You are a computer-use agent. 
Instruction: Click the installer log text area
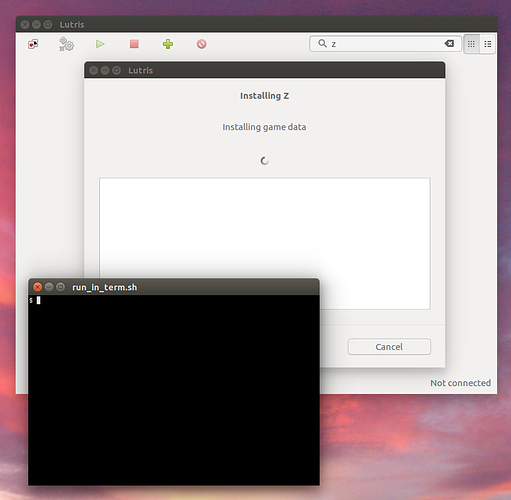coord(264,243)
